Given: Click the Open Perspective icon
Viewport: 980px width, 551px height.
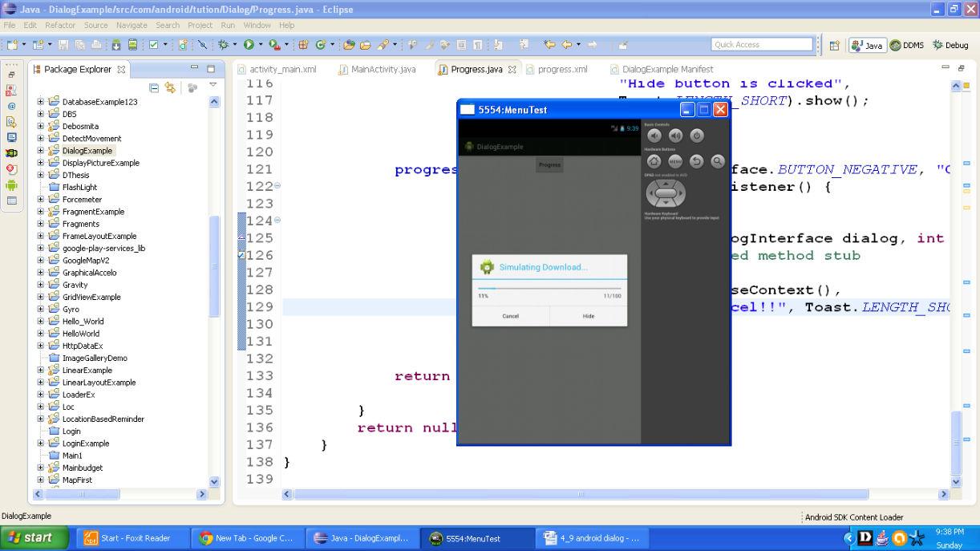Looking at the screenshot, I should point(835,46).
